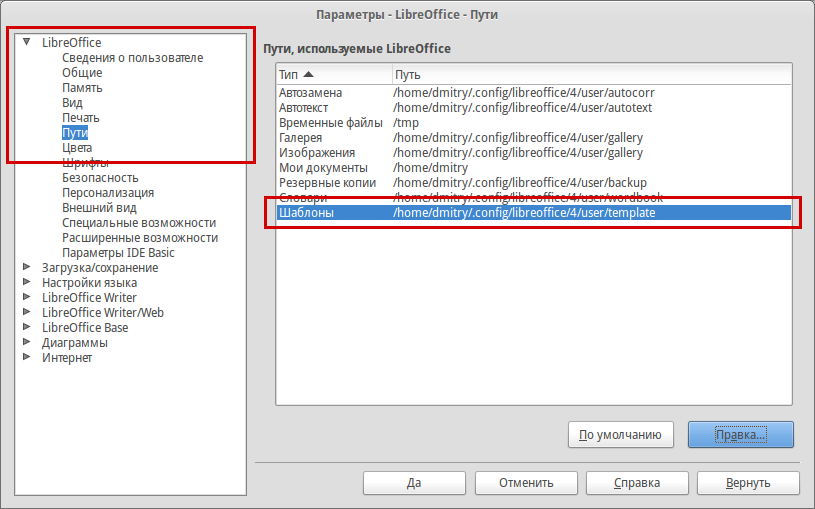Select the Пути tree item
Screen dimensions: 815x509
[75, 133]
